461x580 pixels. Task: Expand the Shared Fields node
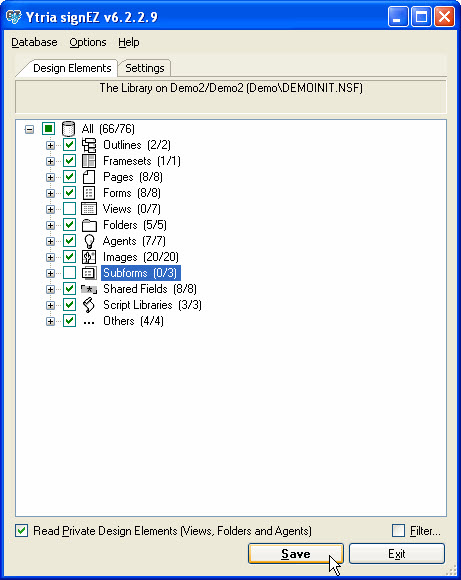pyautogui.click(x=50, y=289)
